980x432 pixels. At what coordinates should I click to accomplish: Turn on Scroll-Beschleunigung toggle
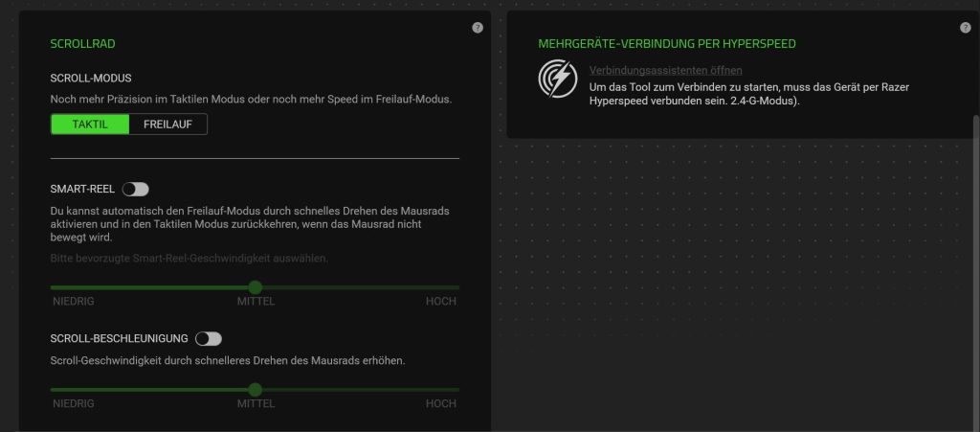coord(208,339)
